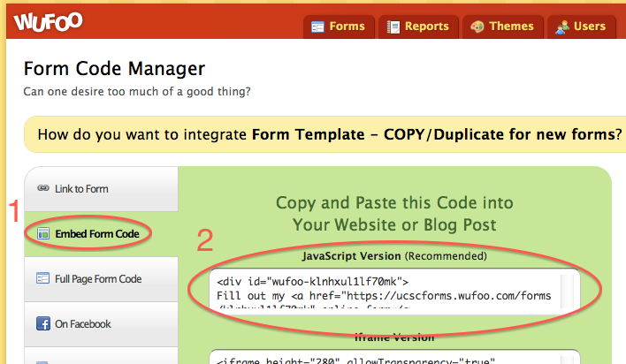Click 'Copy and Paste this Code' heading
Screen dimensions: 626x364
click(394, 214)
